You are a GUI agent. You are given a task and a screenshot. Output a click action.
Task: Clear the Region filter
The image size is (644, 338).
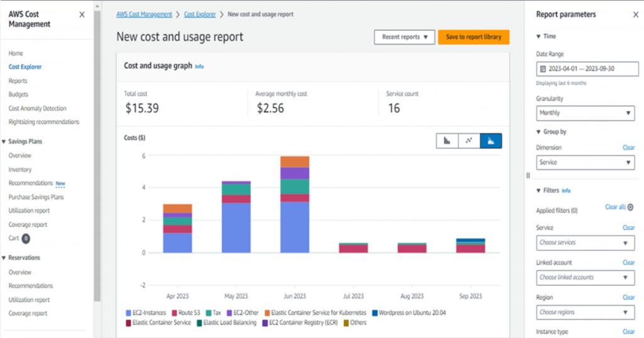coord(628,297)
